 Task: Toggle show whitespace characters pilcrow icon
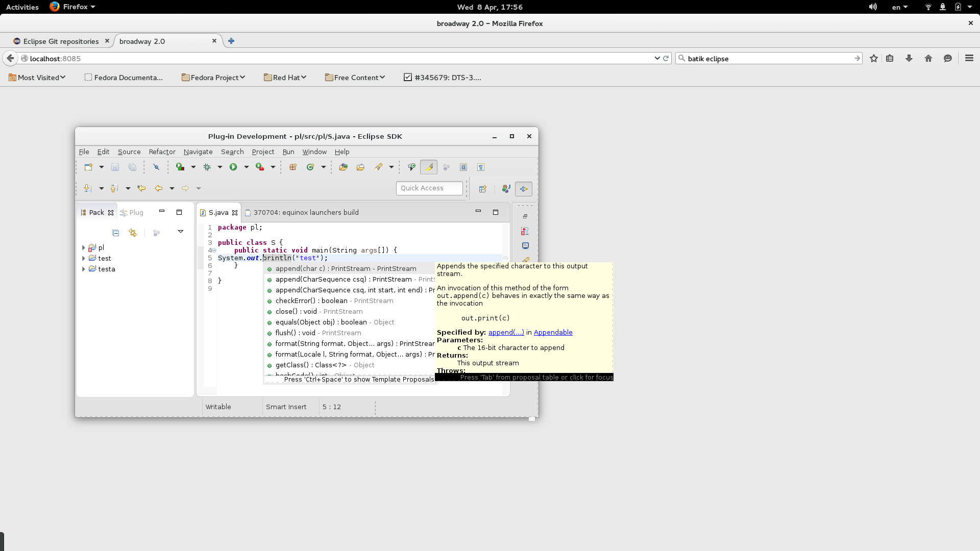(481, 167)
